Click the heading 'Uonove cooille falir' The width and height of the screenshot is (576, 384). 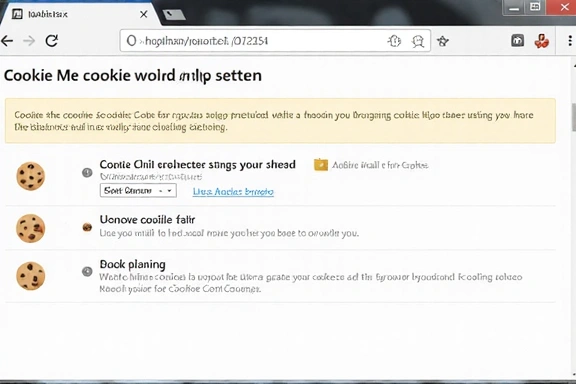coord(147,220)
